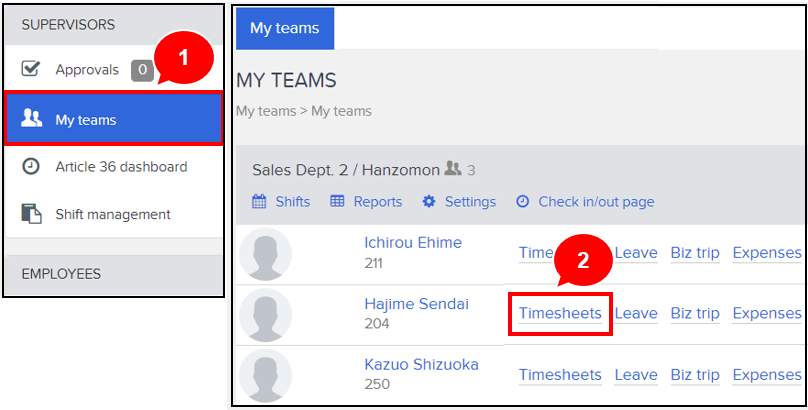
Task: Click the Check in/out page clock icon
Action: pos(522,201)
